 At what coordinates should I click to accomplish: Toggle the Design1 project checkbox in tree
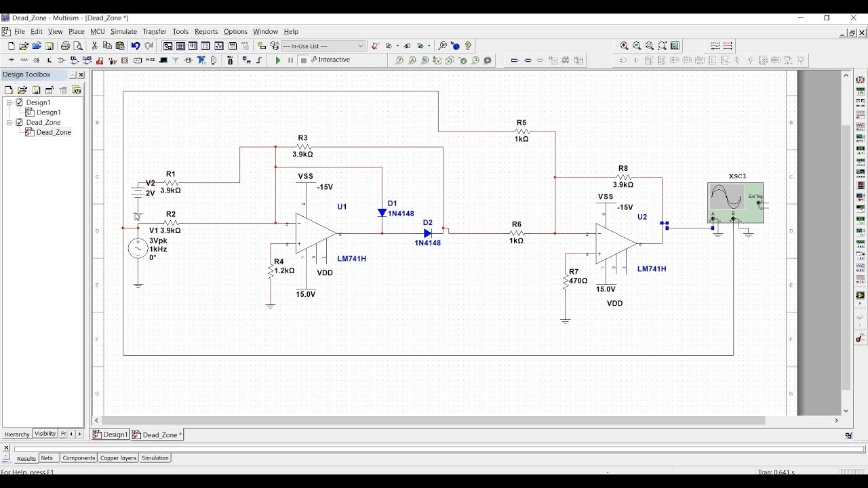pos(19,102)
